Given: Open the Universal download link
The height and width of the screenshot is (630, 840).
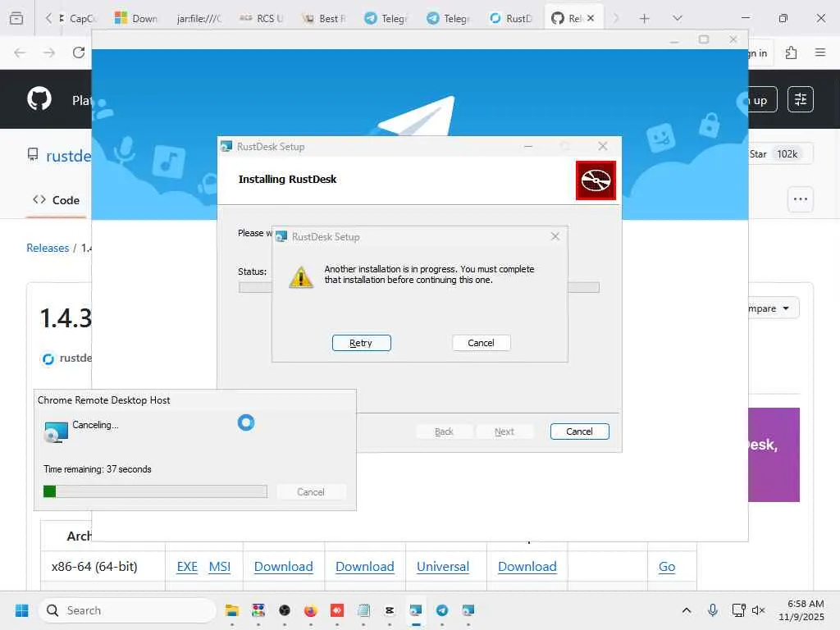Looking at the screenshot, I should click(x=442, y=566).
